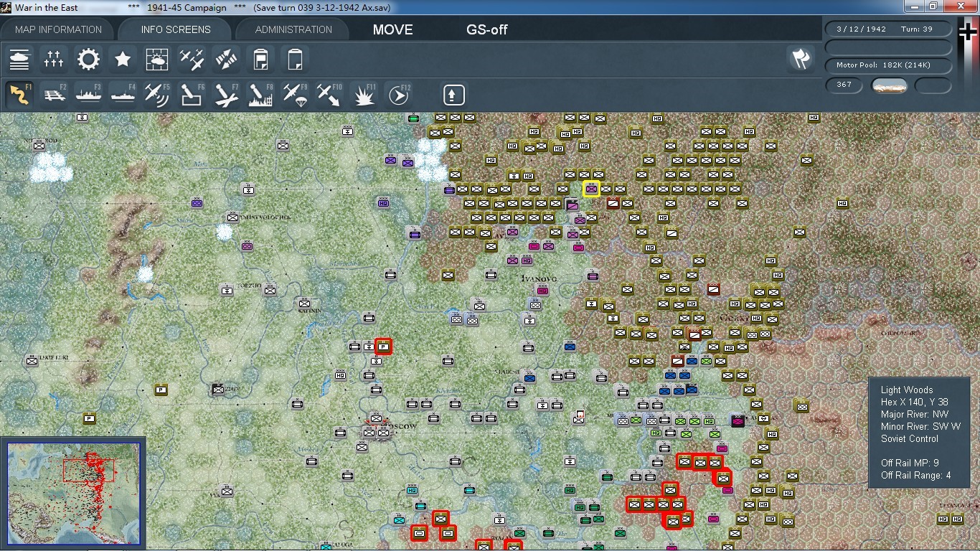Select F8 bomb city mode
Image resolution: width=980 pixels, height=551 pixels.
tap(260, 95)
